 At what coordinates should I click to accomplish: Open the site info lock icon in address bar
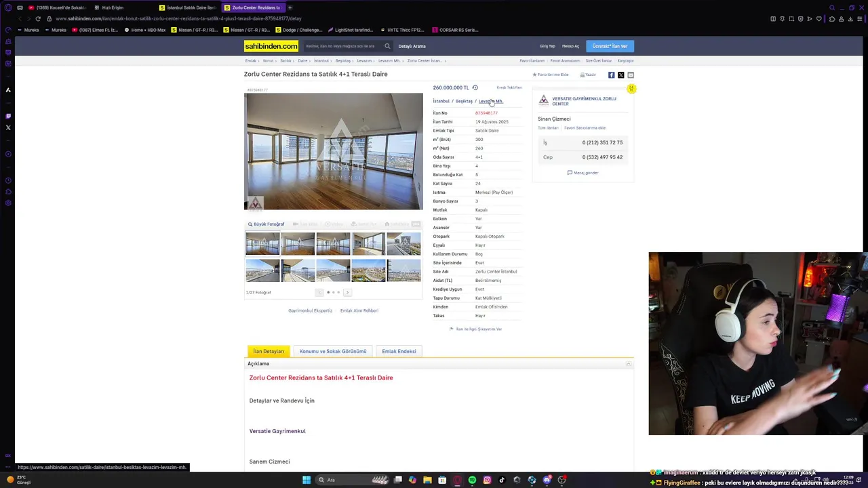click(x=49, y=18)
